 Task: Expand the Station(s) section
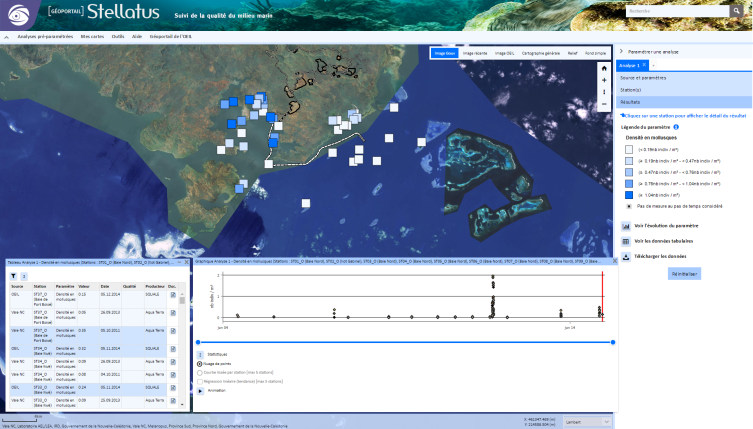pos(630,89)
